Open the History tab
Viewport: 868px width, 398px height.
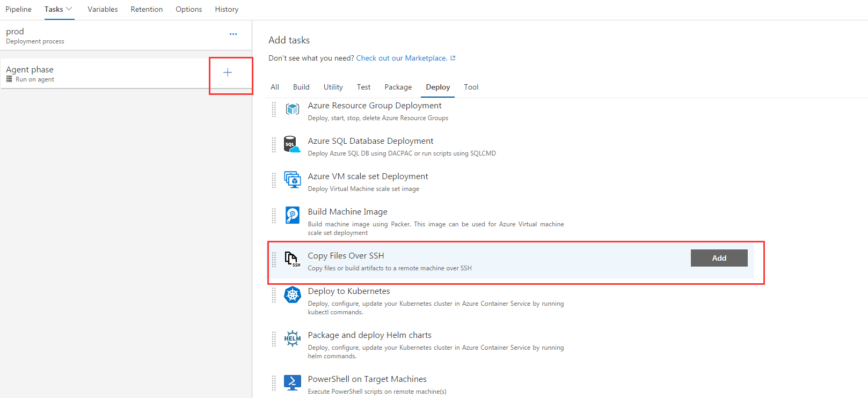[x=227, y=9]
